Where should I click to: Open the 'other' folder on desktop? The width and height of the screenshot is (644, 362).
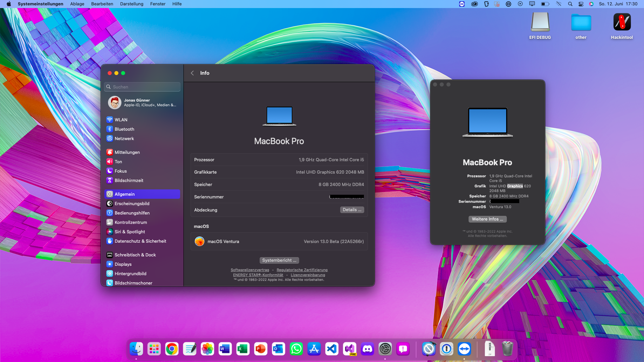(x=581, y=26)
